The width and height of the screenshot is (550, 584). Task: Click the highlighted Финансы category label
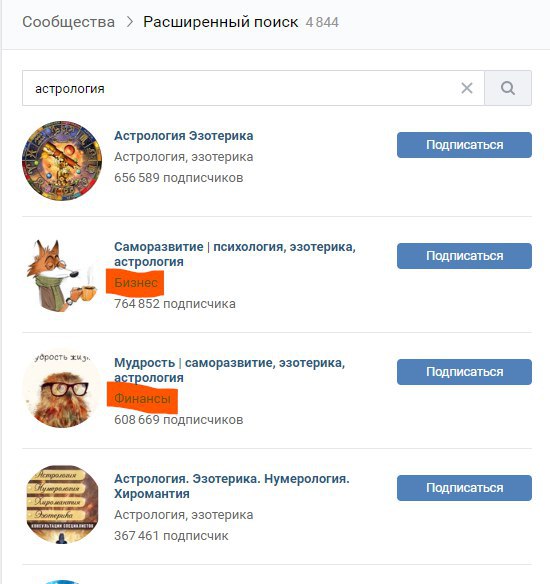142,399
